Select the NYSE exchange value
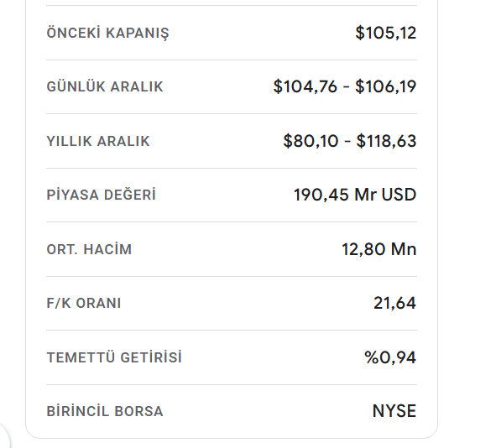 [x=394, y=411]
